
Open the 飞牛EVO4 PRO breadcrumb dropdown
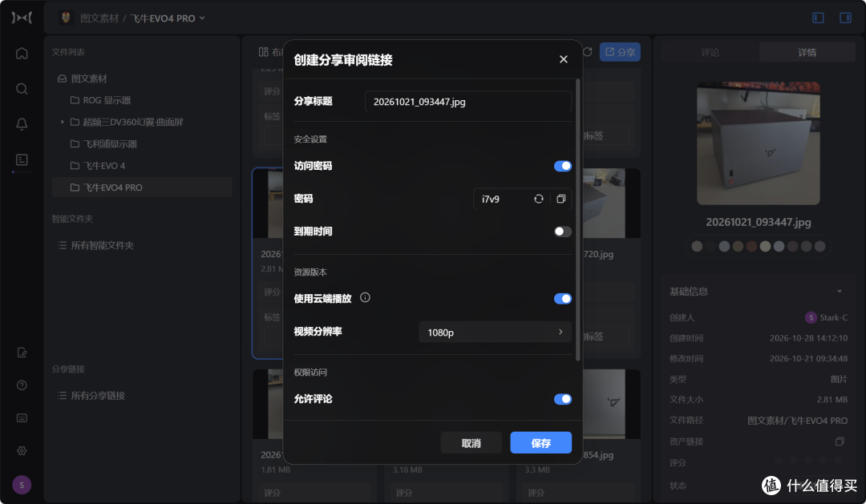click(168, 18)
